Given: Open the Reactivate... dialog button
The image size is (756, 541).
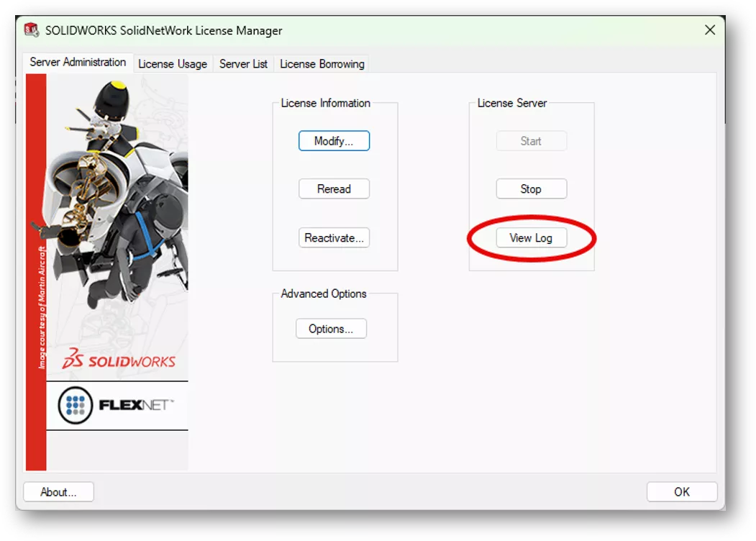Looking at the screenshot, I should (x=334, y=237).
